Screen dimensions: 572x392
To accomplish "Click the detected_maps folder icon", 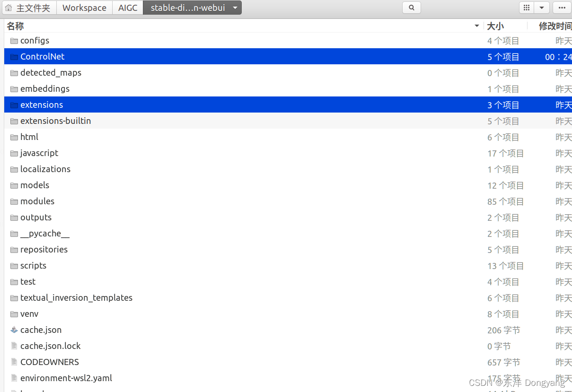I will coord(14,73).
